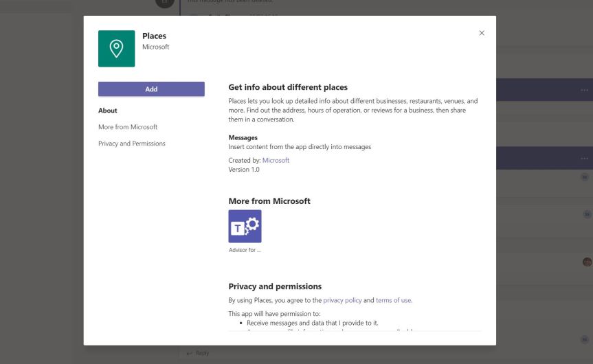Open the Microsoft creator link
This screenshot has width=593, height=364.
(276, 160)
